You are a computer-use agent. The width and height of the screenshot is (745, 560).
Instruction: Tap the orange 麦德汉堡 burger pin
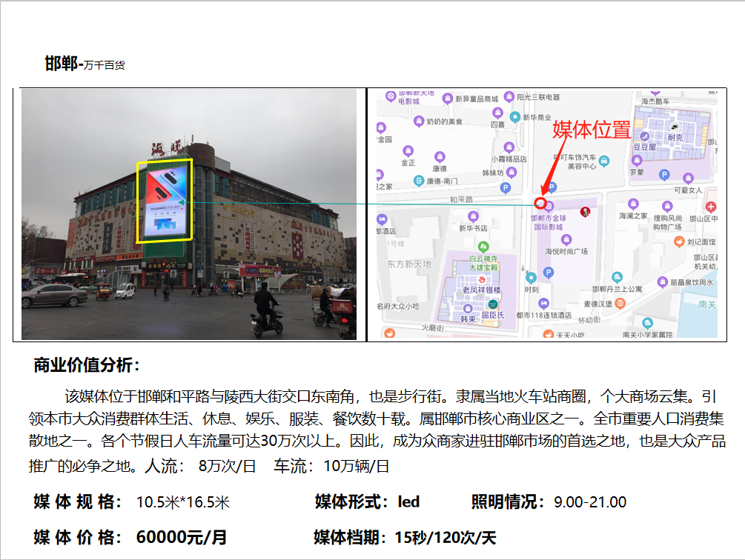[x=620, y=303]
